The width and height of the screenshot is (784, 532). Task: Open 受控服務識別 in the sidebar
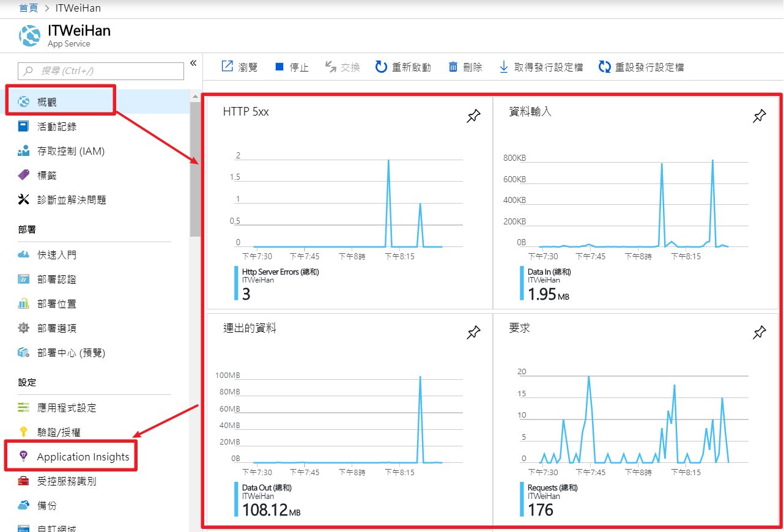tap(95, 481)
